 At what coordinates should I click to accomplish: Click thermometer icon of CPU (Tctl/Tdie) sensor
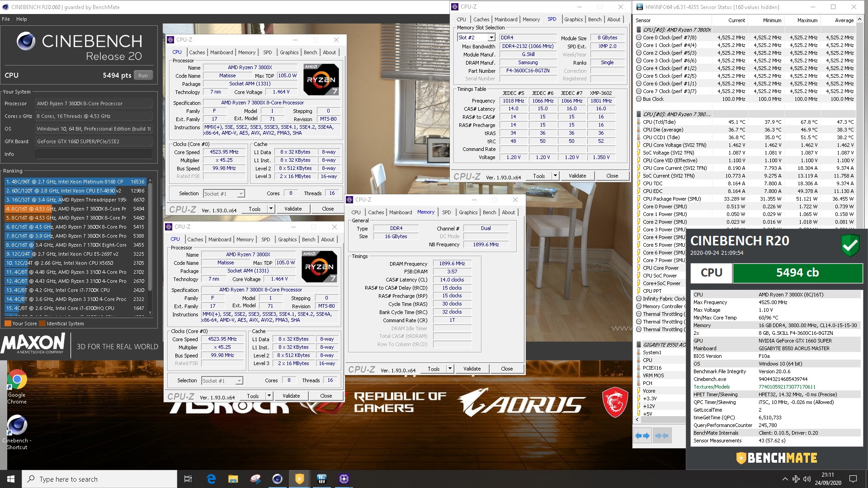[639, 122]
